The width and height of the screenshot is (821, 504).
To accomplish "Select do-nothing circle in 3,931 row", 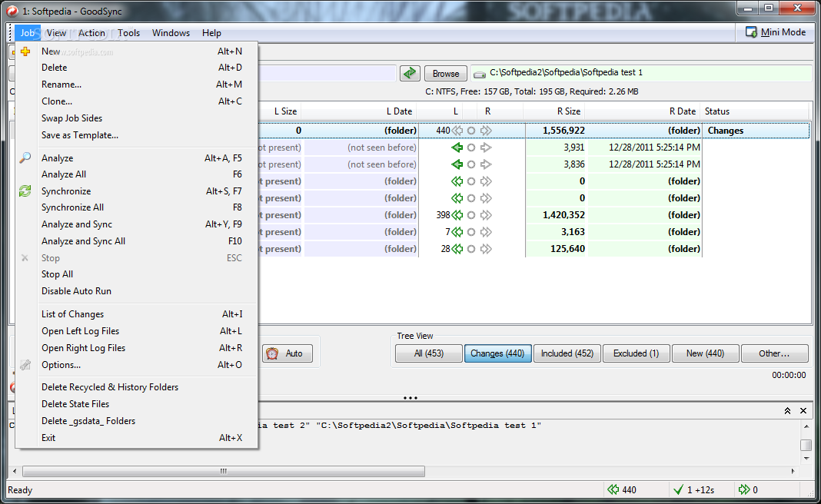I will 471,148.
